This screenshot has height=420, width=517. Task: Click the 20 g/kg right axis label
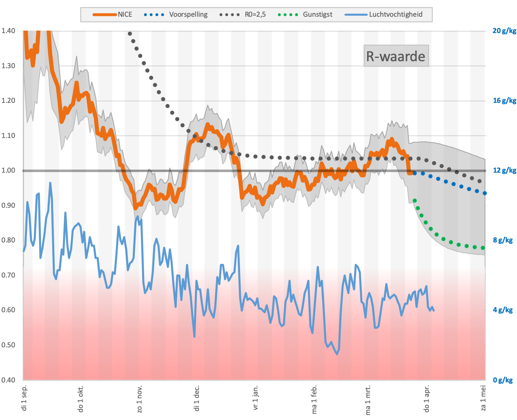click(x=504, y=31)
